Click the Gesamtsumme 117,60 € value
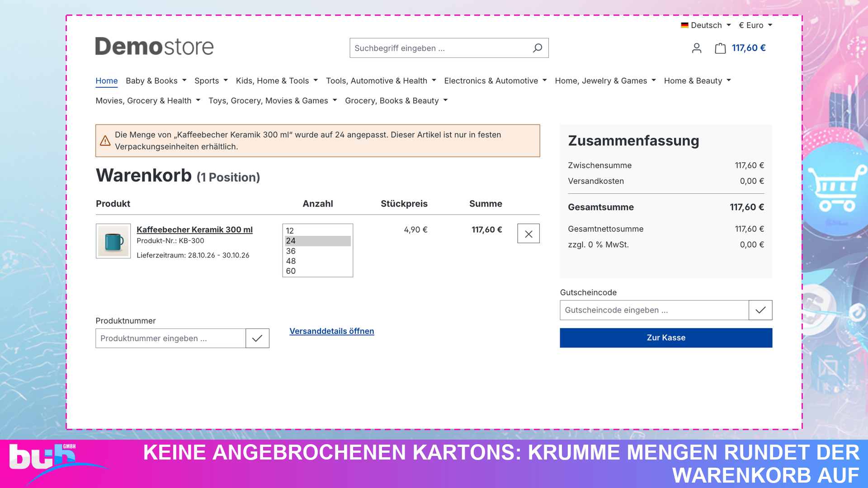Image resolution: width=868 pixels, height=488 pixels. tap(747, 207)
